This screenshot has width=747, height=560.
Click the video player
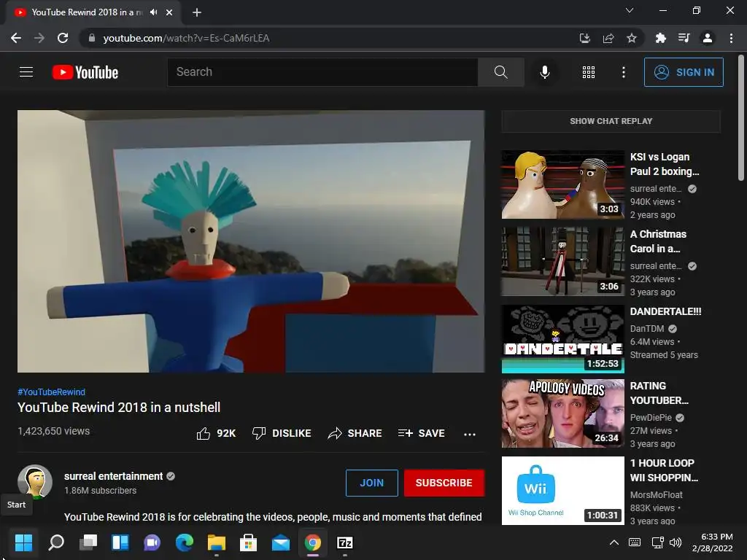point(251,241)
